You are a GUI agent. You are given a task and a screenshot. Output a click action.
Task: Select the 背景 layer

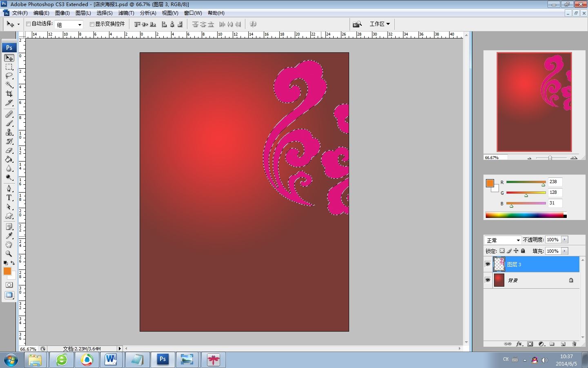(535, 280)
